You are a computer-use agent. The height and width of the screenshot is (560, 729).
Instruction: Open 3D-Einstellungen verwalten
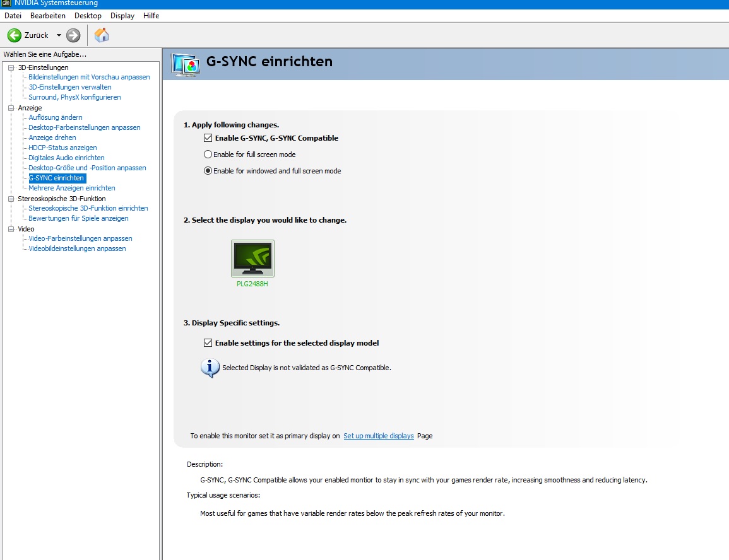pyautogui.click(x=69, y=87)
